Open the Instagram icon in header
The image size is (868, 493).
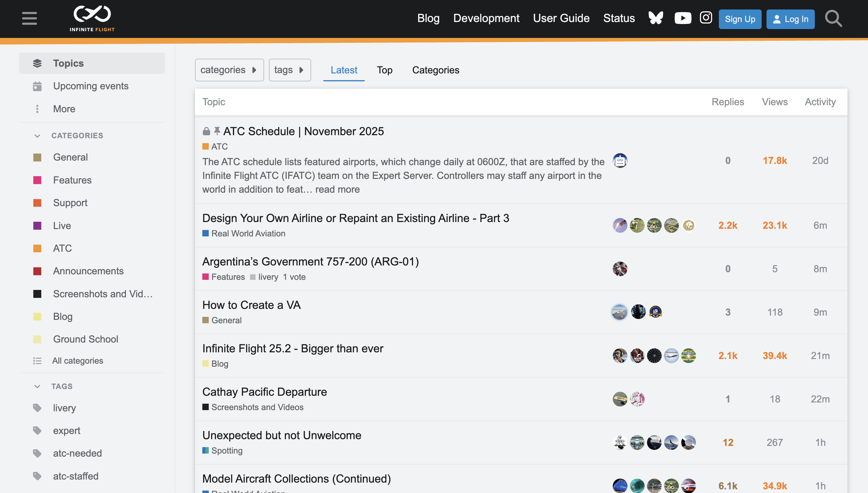click(706, 18)
